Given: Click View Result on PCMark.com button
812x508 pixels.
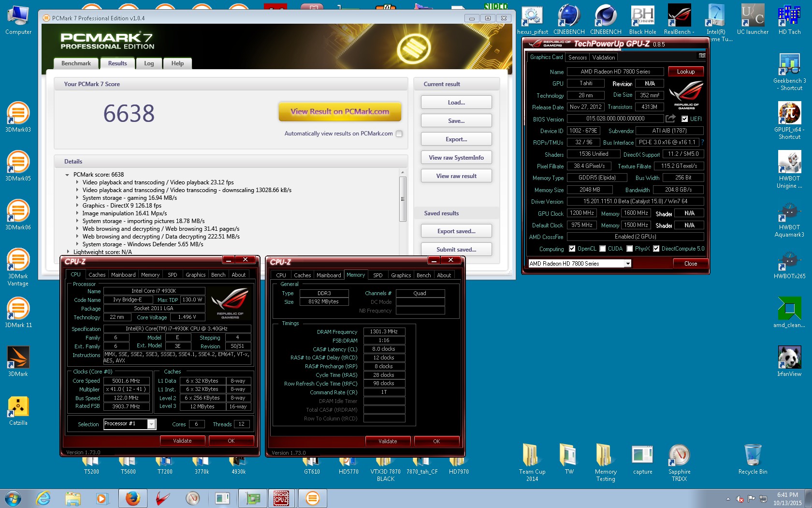Looking at the screenshot, I should tap(340, 112).
